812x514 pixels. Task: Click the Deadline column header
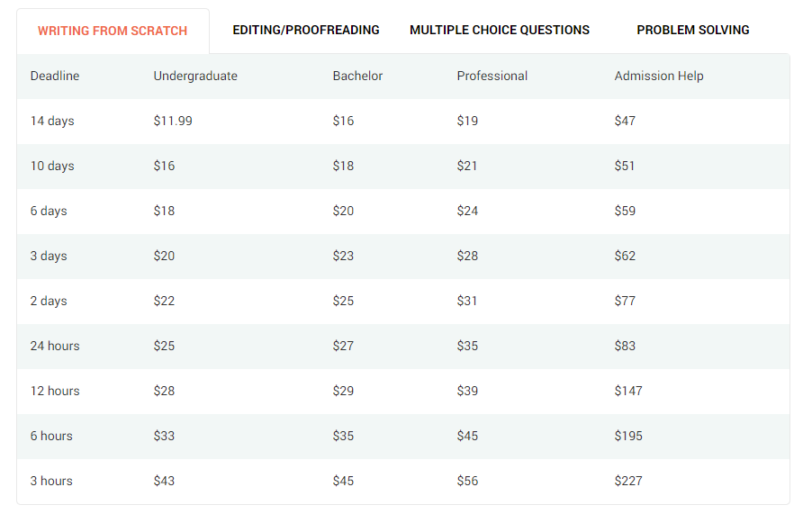(55, 77)
